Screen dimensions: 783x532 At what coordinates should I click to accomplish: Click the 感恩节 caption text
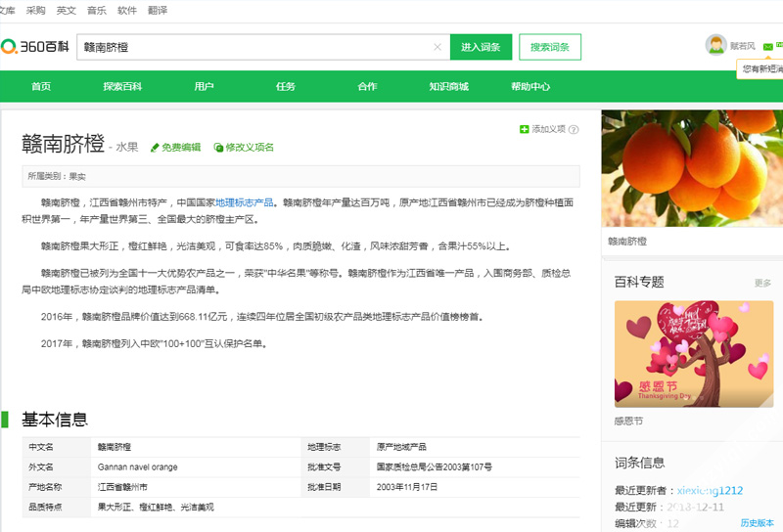628,421
